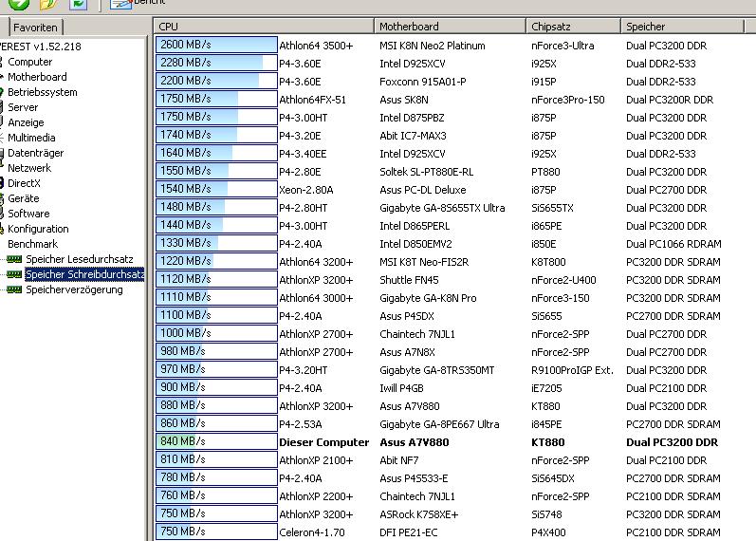Screen dimensions: 756x541
Task: Click the Xeon-2.80A CPU cell
Action: tap(306, 190)
